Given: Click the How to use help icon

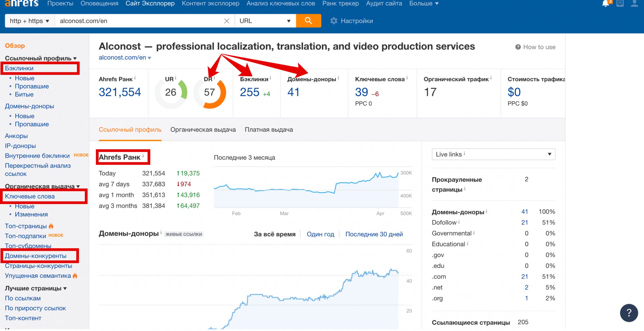Looking at the screenshot, I should 518,47.
